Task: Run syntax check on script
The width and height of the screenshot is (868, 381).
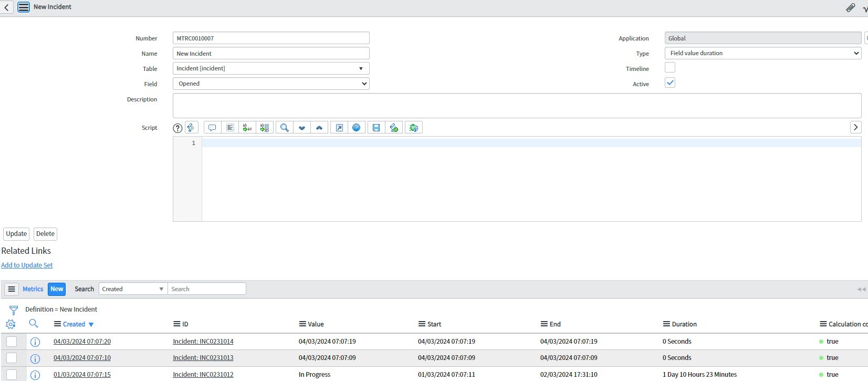Action: pos(394,128)
